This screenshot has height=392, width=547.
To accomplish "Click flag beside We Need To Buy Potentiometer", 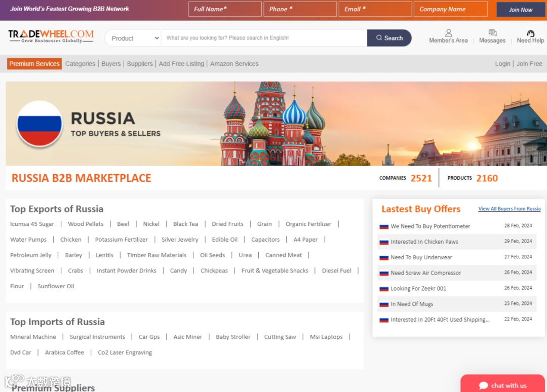I will click(384, 226).
